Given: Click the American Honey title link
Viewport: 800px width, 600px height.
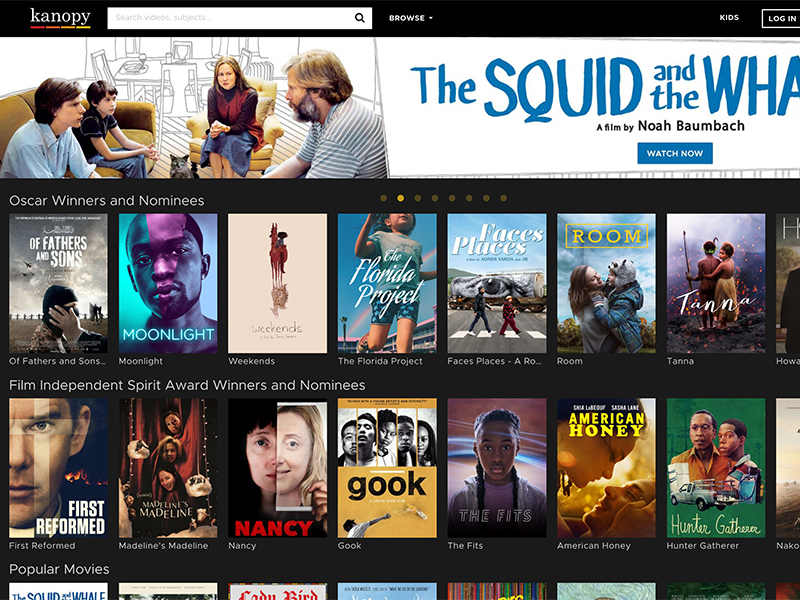Looking at the screenshot, I should click(x=594, y=546).
